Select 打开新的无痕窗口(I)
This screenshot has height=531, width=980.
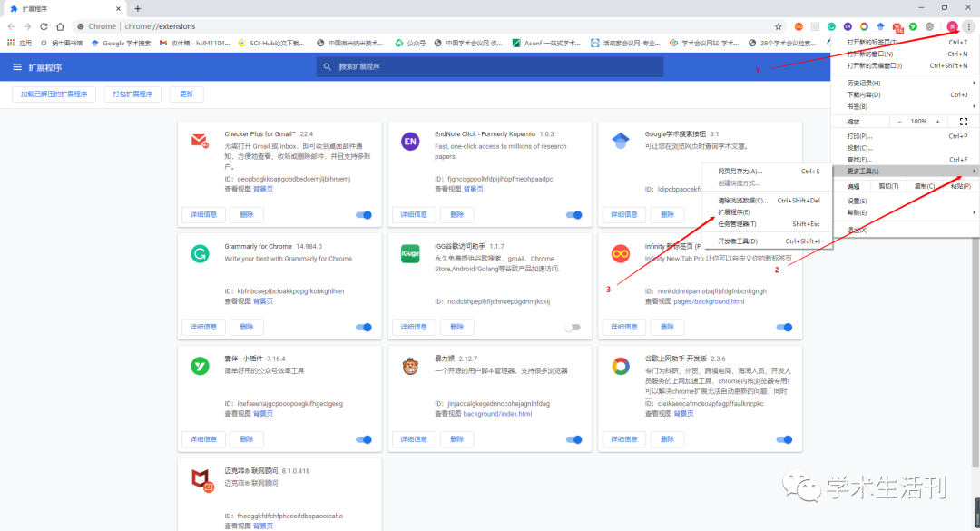pyautogui.click(x=906, y=65)
